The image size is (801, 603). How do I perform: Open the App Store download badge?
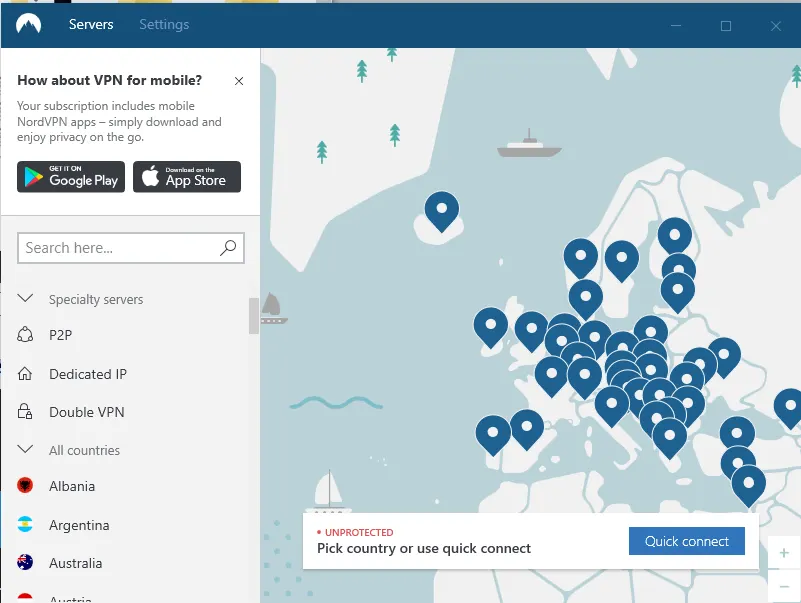(187, 177)
